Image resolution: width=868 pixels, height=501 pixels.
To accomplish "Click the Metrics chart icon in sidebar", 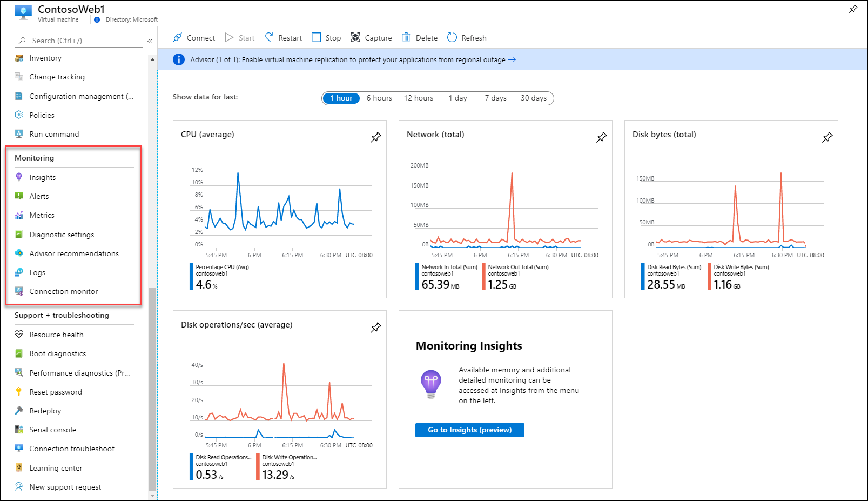I will [x=19, y=215].
